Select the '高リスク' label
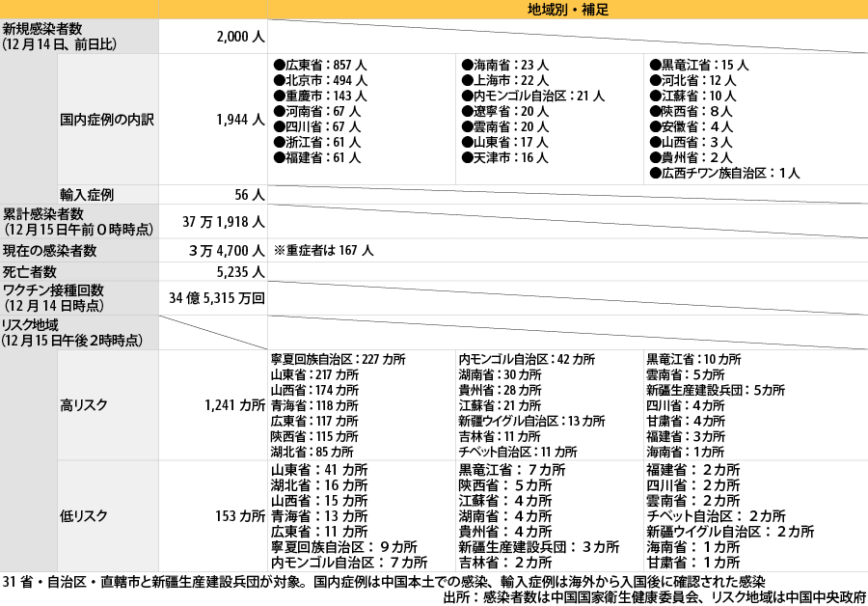868x606 pixels. tap(84, 405)
